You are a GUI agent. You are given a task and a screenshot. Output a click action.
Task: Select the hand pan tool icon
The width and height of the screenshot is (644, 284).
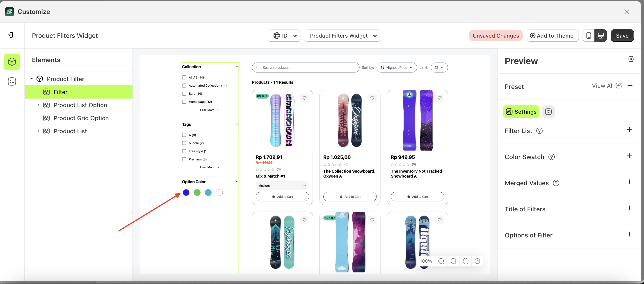pos(465,261)
